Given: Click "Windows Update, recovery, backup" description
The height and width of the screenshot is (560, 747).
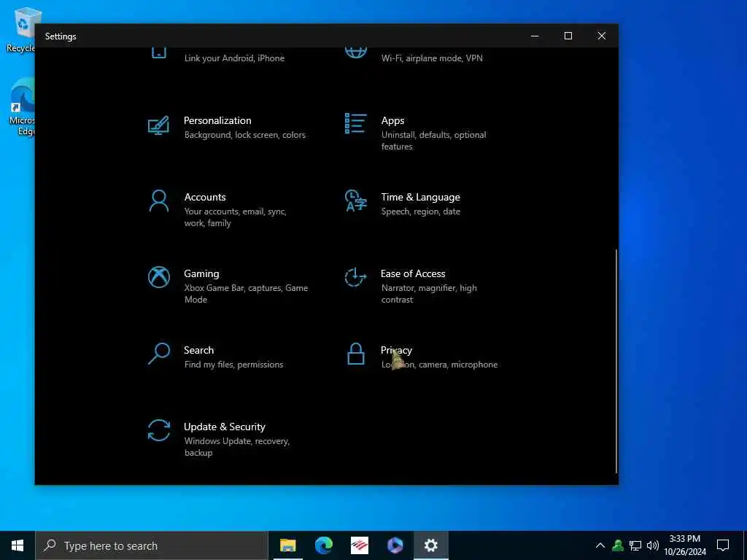Looking at the screenshot, I should pos(237,447).
